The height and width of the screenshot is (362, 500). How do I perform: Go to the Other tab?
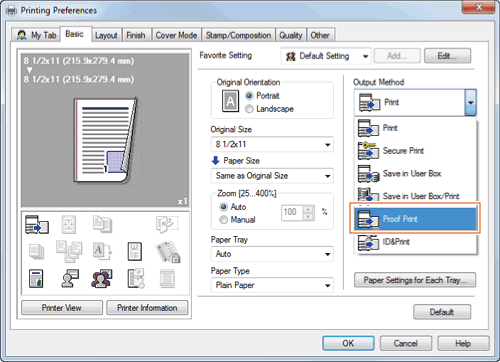click(320, 35)
